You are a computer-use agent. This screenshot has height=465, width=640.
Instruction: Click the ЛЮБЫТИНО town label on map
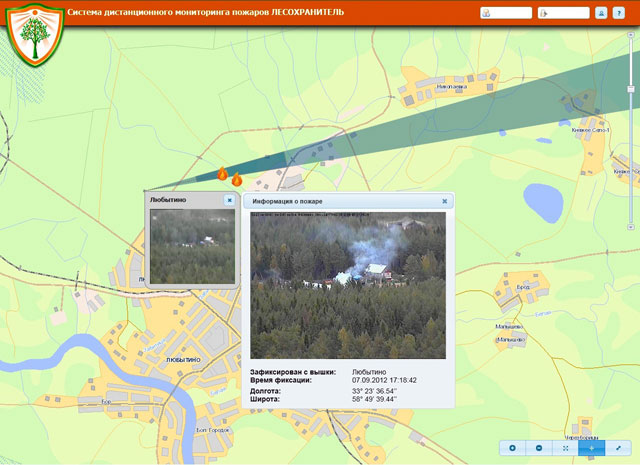click(x=183, y=360)
